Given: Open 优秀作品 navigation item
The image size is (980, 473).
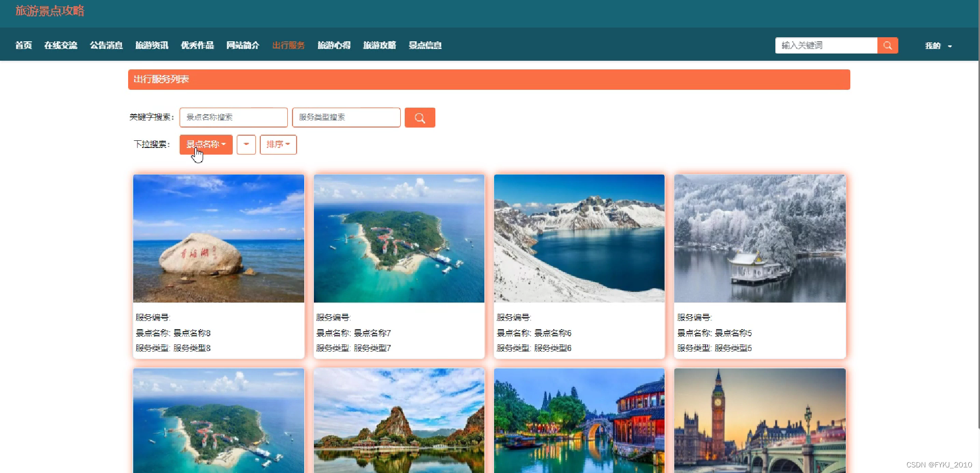Looking at the screenshot, I should pyautogui.click(x=197, y=45).
